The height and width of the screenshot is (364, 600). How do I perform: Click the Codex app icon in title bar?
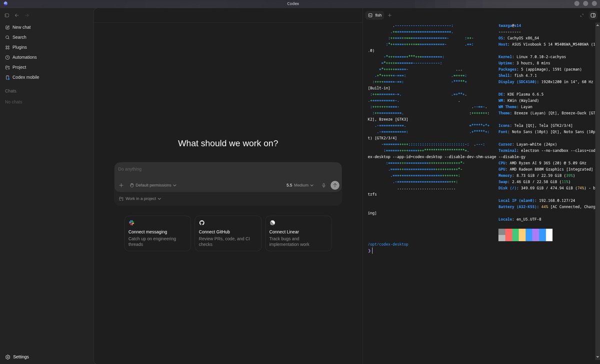[5, 3]
